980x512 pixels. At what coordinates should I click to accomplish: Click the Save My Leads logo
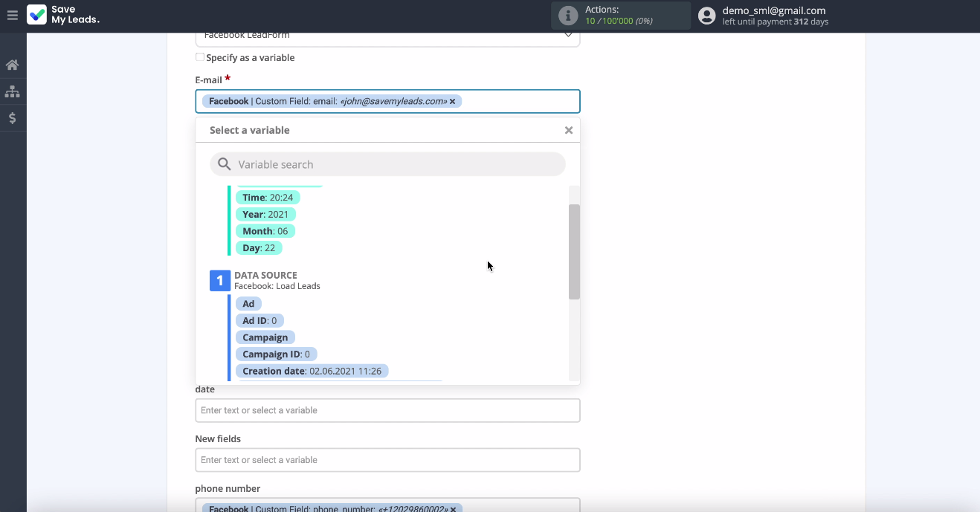(63, 15)
